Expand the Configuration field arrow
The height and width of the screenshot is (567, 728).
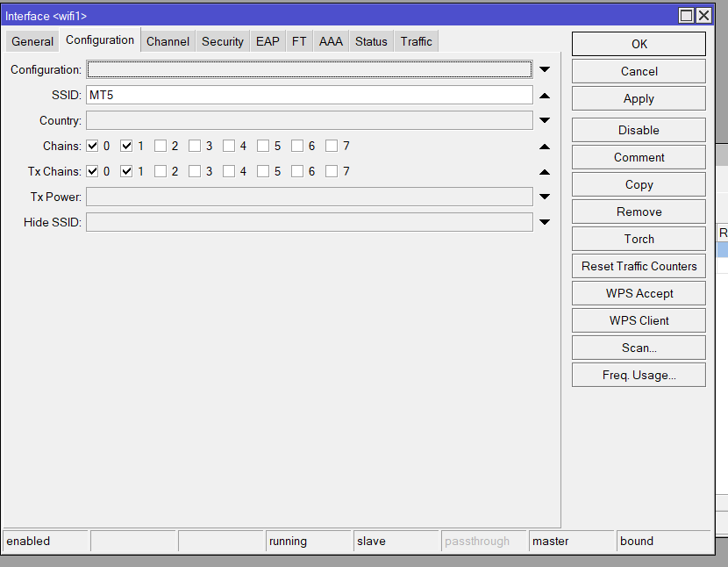pos(545,69)
